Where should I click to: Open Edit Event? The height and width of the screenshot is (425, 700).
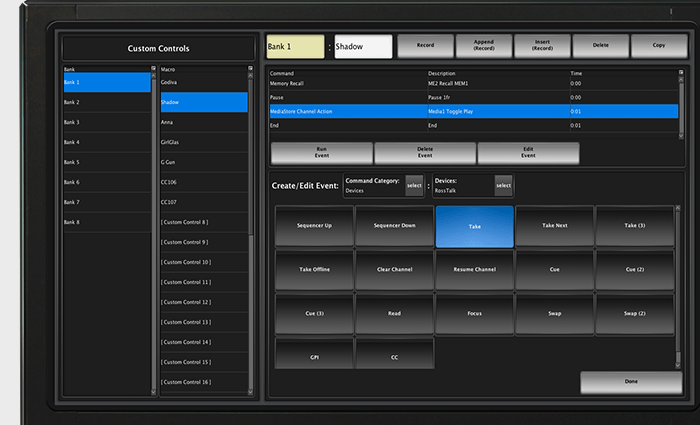(528, 153)
